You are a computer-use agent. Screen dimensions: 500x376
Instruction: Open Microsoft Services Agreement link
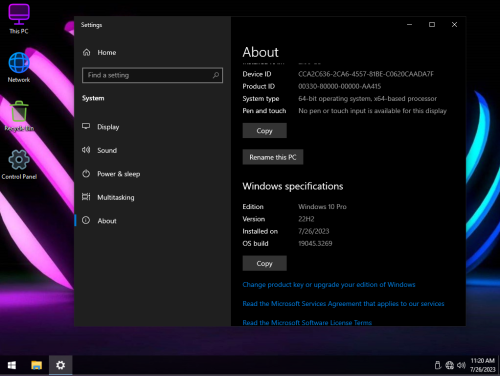tap(343, 304)
